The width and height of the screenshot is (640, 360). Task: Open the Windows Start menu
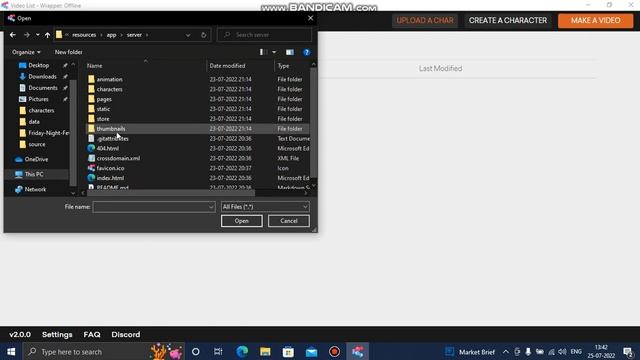[11, 352]
